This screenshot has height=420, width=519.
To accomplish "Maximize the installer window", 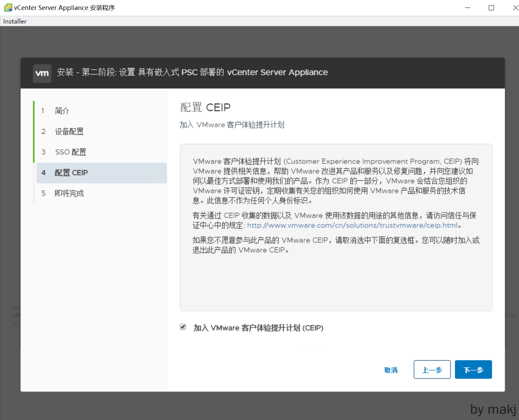I will 491,8.
